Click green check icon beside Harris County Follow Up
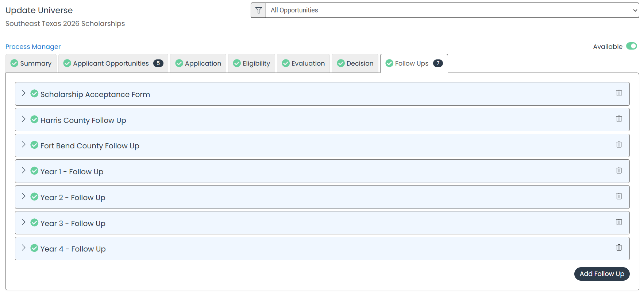Viewport: 644px width, 300px height. (x=34, y=120)
